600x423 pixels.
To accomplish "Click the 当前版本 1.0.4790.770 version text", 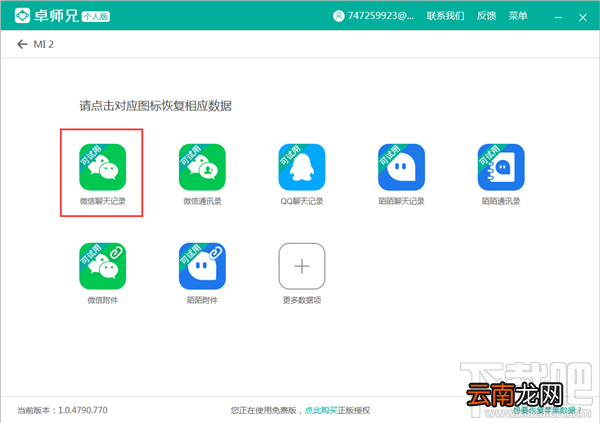I will [x=62, y=410].
